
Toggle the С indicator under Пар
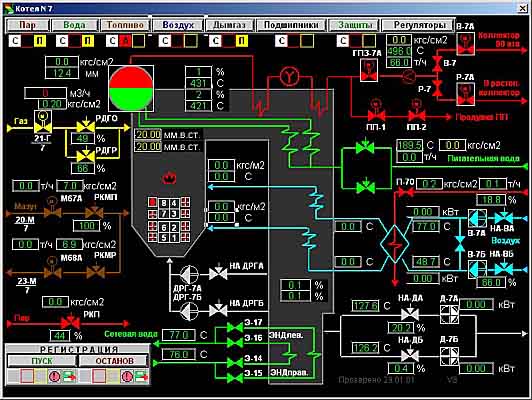15,41
